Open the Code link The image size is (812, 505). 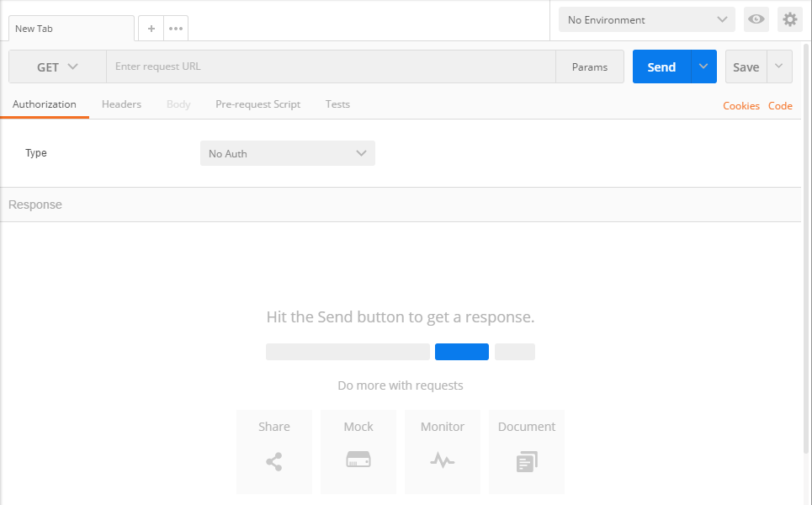[780, 106]
